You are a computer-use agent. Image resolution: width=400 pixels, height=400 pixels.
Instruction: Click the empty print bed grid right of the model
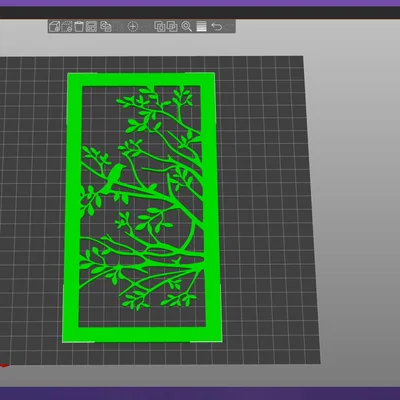click(x=267, y=200)
